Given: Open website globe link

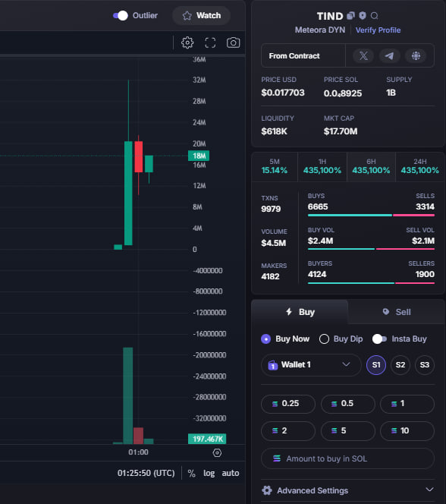Looking at the screenshot, I should point(416,56).
